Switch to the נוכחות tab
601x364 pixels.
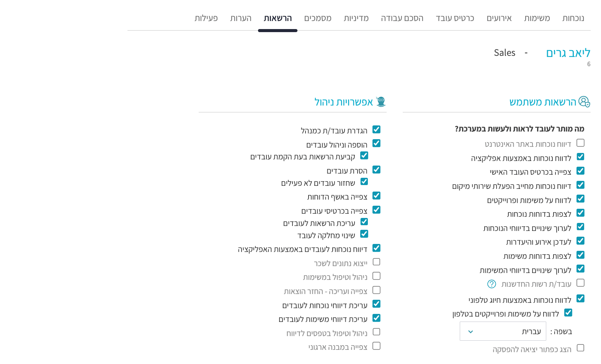coord(573,18)
